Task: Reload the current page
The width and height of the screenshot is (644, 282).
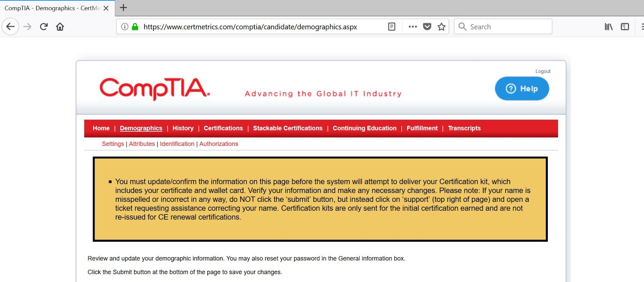Action: [44, 27]
